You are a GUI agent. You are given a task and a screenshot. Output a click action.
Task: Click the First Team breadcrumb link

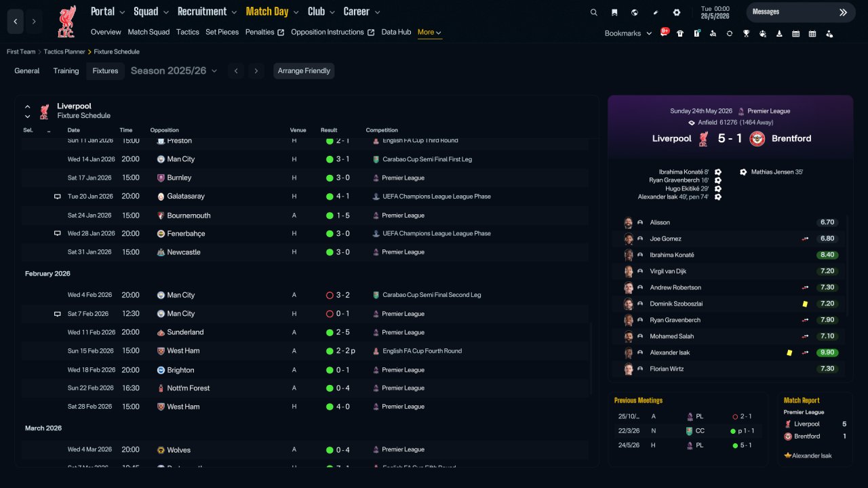click(22, 52)
